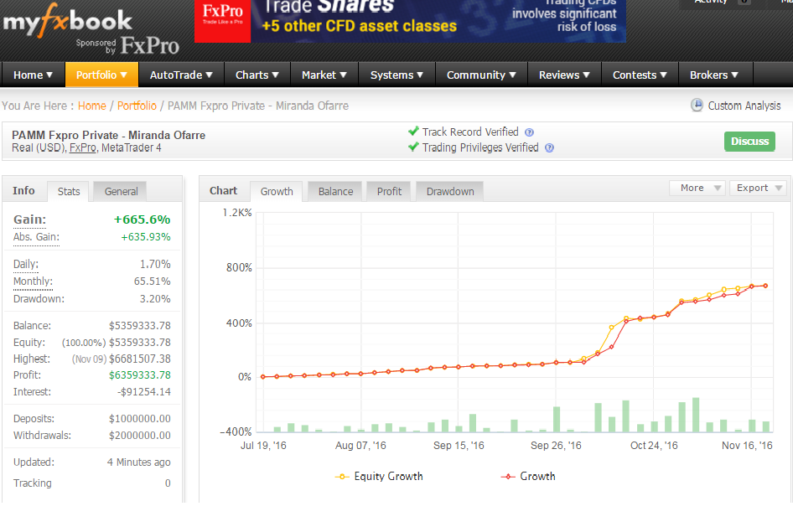
Task: Open the Systems dropdown
Action: pos(396,75)
